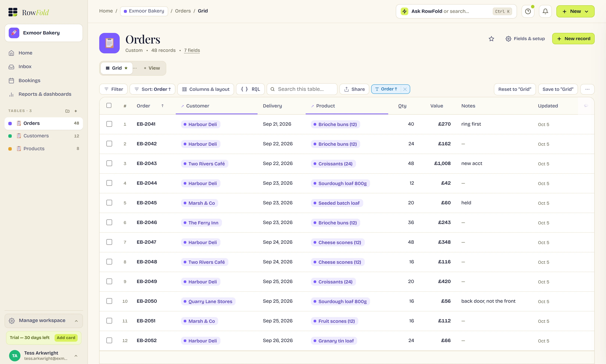Click the Ask RowFold or search box
This screenshot has height=364, width=606.
pyautogui.click(x=456, y=11)
